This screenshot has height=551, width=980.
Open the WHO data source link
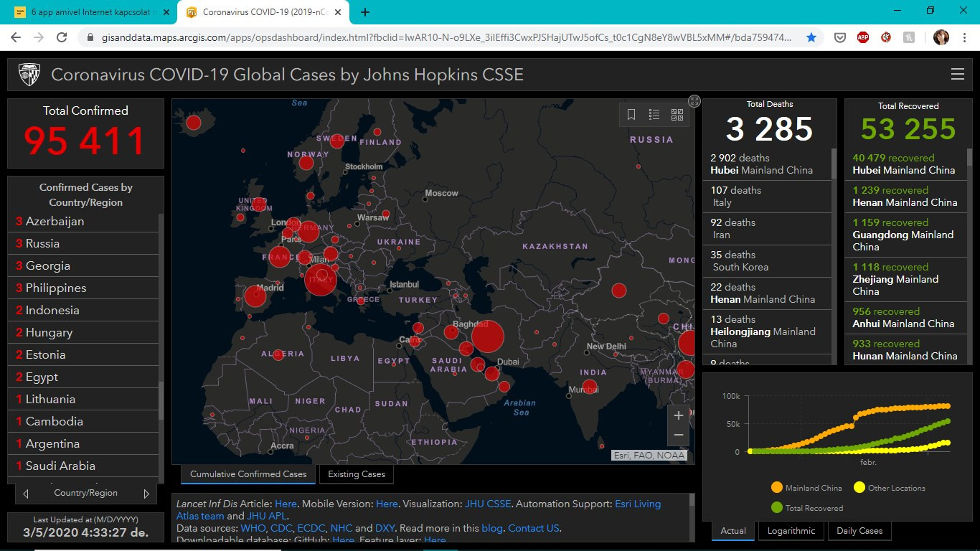coord(253,528)
